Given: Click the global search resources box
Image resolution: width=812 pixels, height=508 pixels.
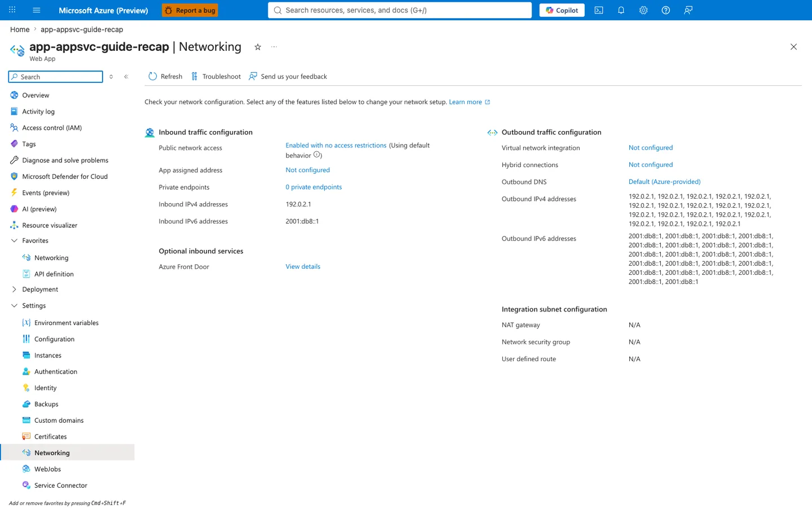Looking at the screenshot, I should (x=400, y=10).
